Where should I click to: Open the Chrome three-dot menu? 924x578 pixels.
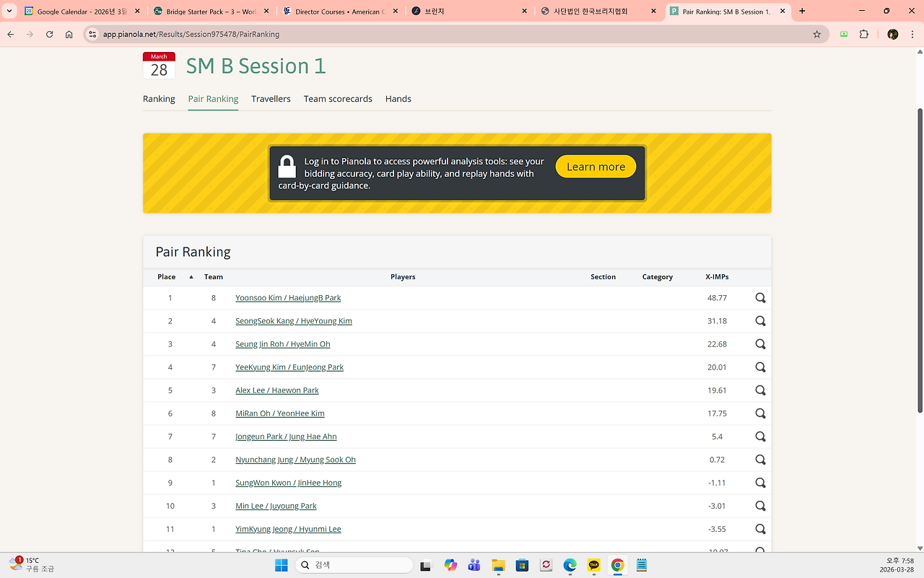pyautogui.click(x=913, y=34)
